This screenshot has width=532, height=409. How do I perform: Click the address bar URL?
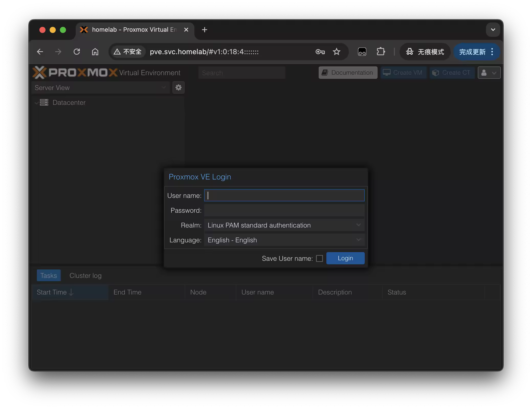tap(204, 52)
